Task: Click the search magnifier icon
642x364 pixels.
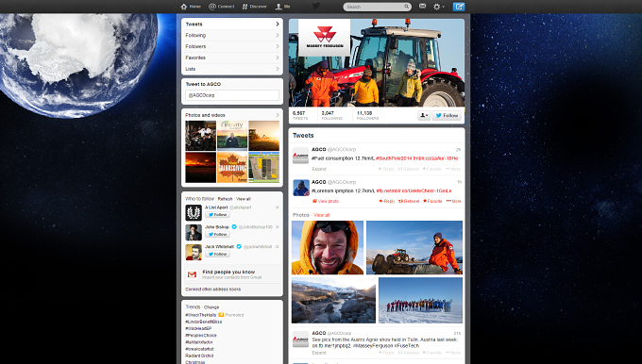Action: tap(407, 7)
